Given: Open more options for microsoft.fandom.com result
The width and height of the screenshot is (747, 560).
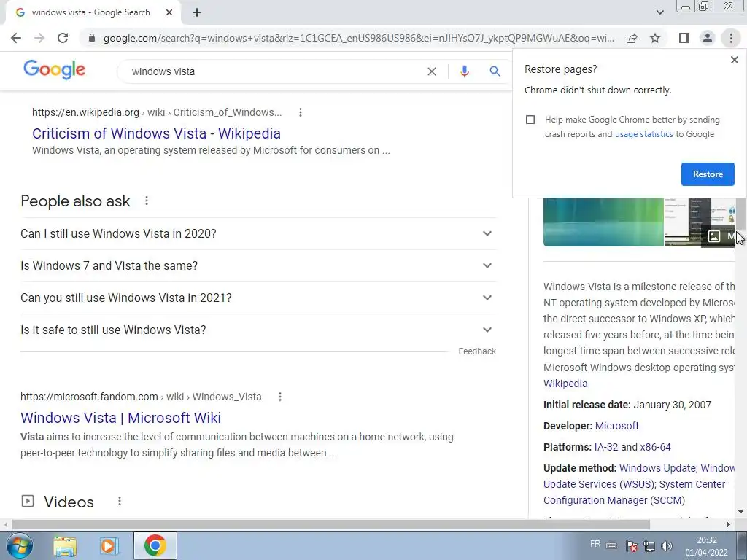Looking at the screenshot, I should [x=280, y=397].
